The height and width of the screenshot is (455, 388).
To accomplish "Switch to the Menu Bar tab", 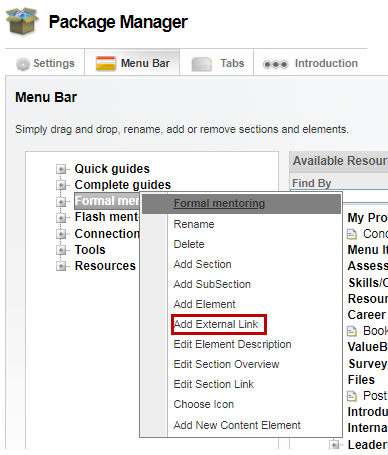I will point(132,63).
